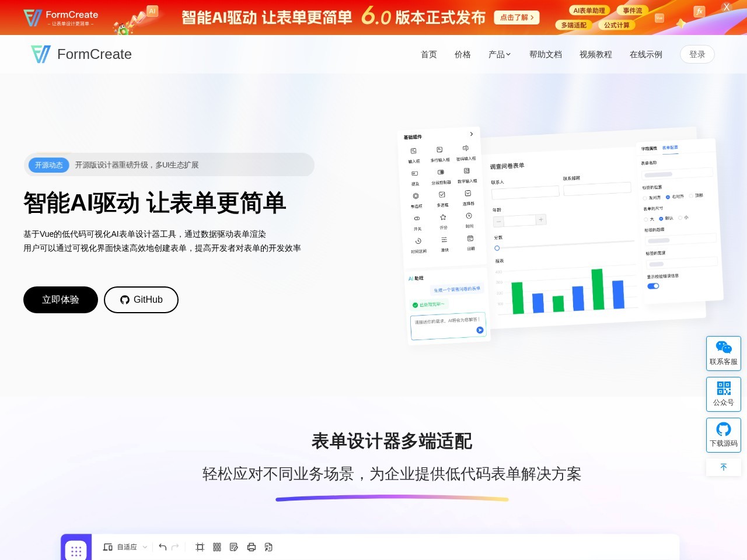Open the 价格 nav item
This screenshot has width=747, height=560.
tap(463, 54)
